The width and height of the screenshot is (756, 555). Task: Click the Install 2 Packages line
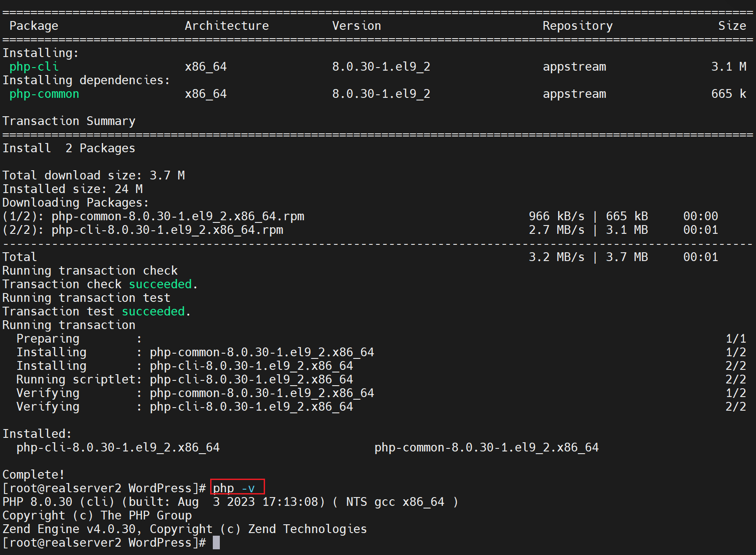coord(69,148)
